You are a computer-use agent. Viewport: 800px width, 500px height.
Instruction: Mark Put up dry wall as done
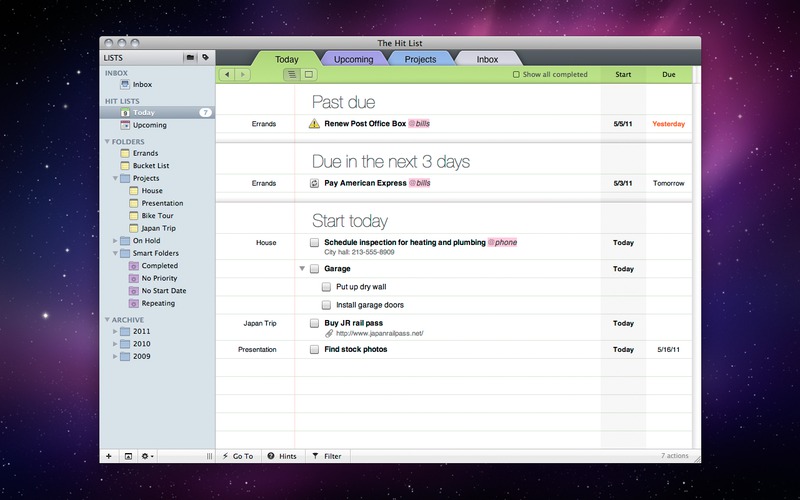pos(326,286)
